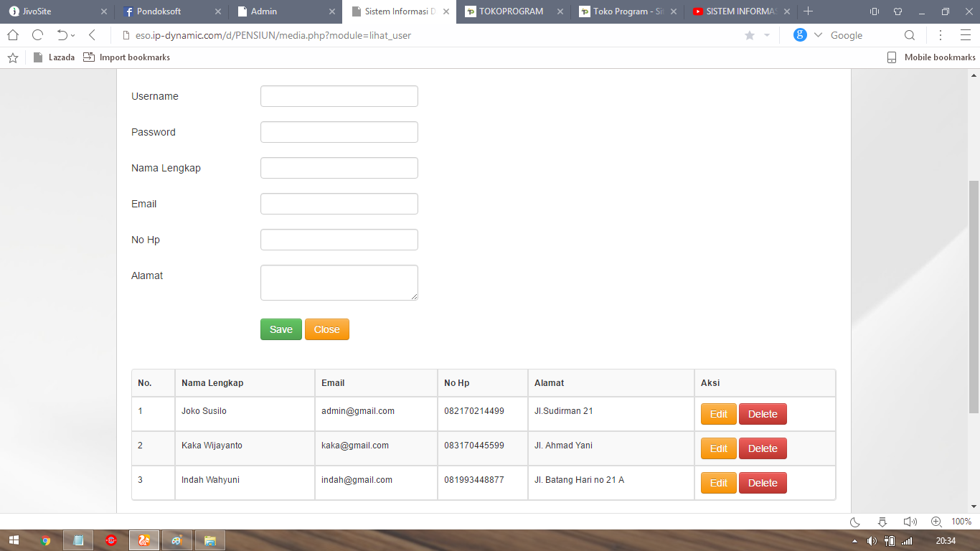Click the battery tray icon
The height and width of the screenshot is (551, 980).
[x=890, y=541]
